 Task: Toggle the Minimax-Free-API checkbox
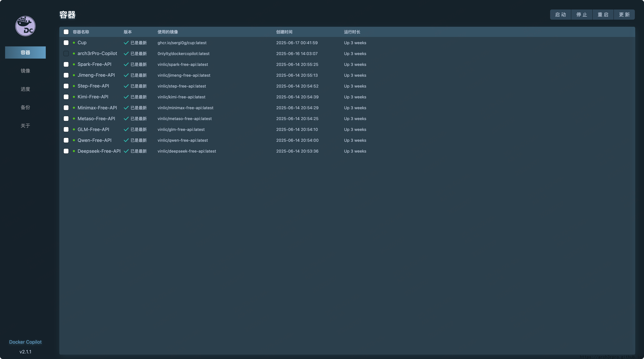click(66, 108)
